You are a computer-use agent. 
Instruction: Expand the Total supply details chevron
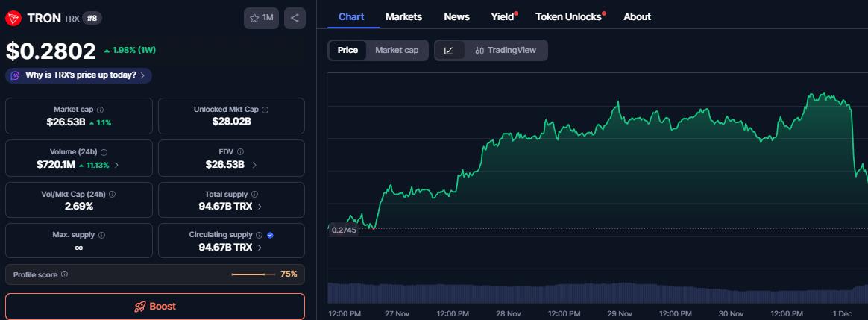tap(260, 207)
